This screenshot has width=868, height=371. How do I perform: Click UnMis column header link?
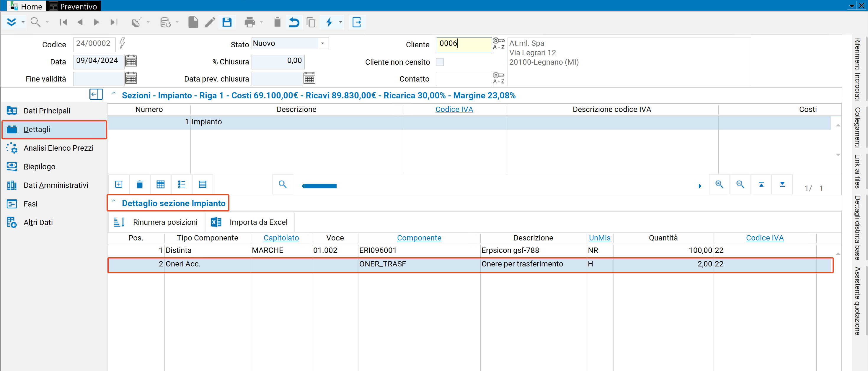599,237
